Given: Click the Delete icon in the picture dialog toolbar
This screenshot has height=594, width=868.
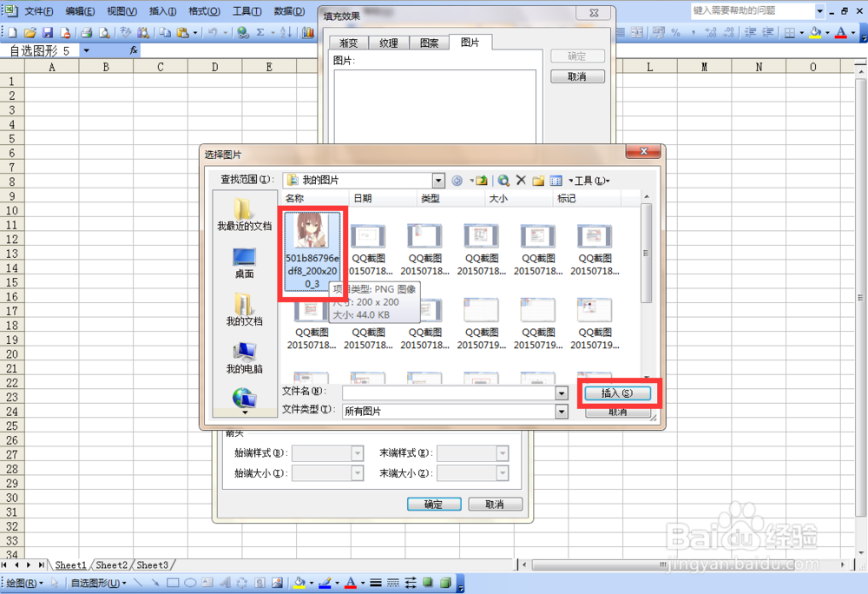Looking at the screenshot, I should point(520,180).
